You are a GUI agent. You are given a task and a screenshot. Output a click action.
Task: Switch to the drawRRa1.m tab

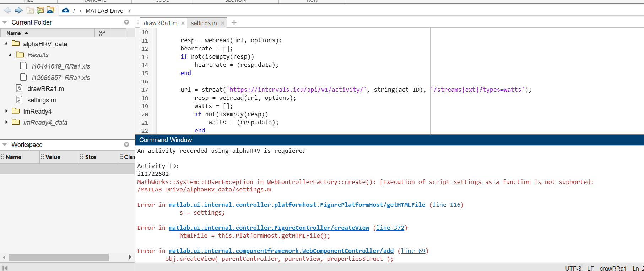(161, 23)
